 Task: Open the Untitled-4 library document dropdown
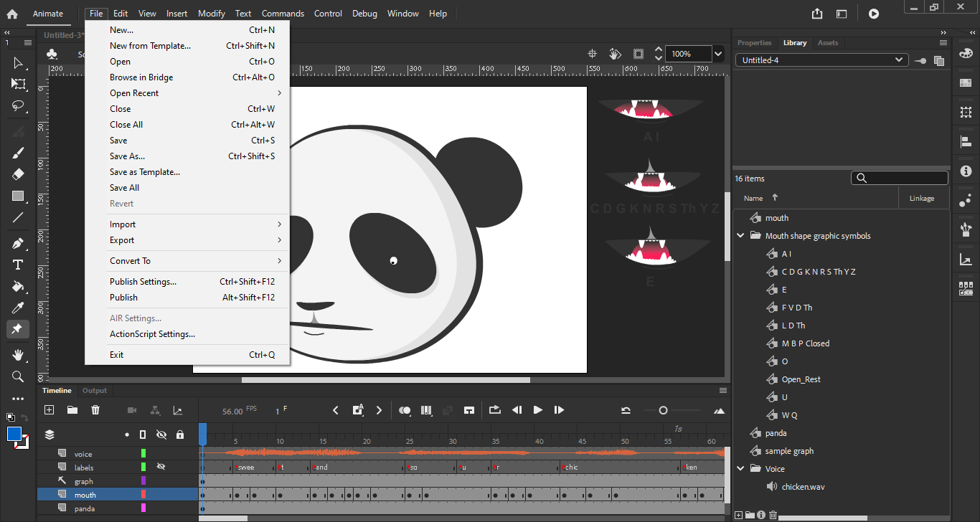(x=822, y=60)
